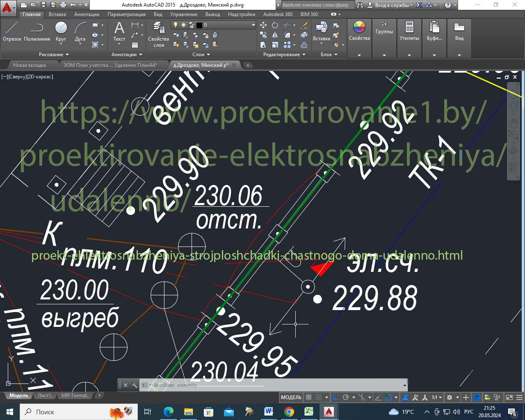The width and height of the screenshot is (525, 420).
Task: Toggle orthogonal mode in the status bar
Action: (x=336, y=397)
